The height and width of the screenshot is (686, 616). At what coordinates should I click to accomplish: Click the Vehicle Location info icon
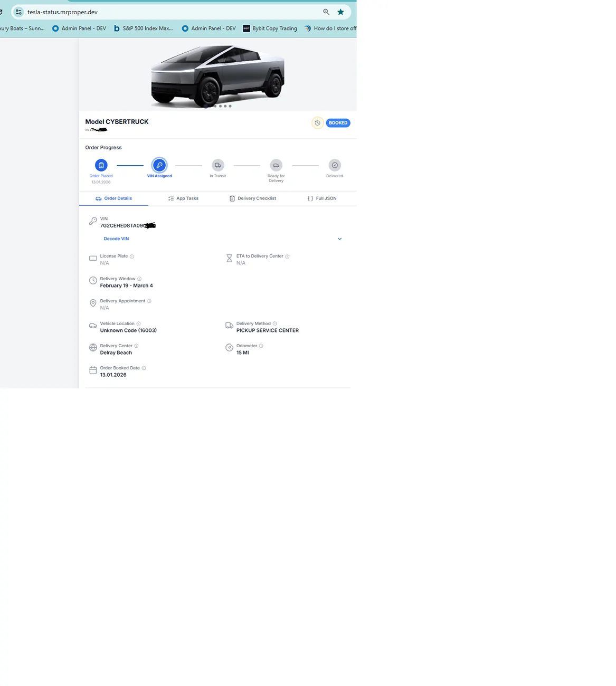(138, 323)
